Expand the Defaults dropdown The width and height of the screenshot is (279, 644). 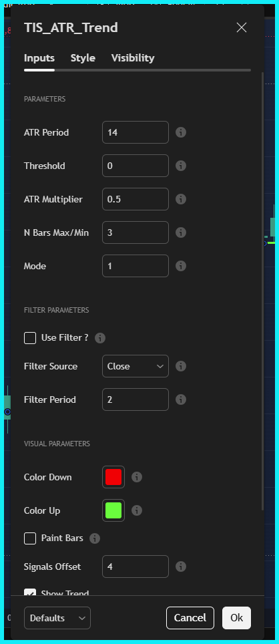point(57,618)
